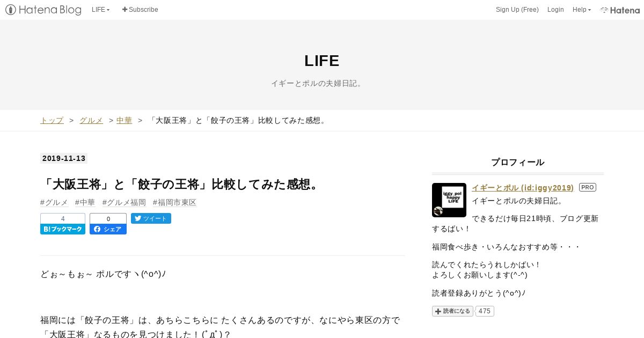Click the Twitter tweet button
This screenshot has width=644, height=338.
click(151, 218)
